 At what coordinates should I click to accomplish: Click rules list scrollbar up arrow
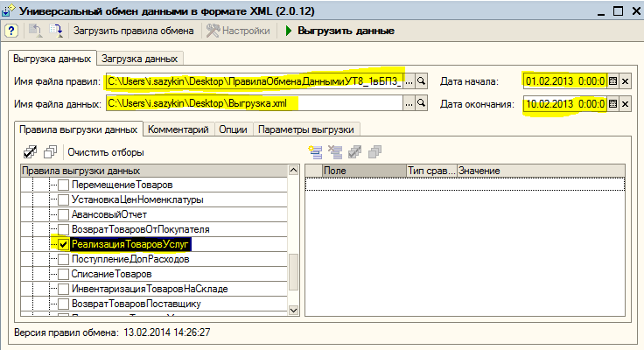click(x=293, y=170)
